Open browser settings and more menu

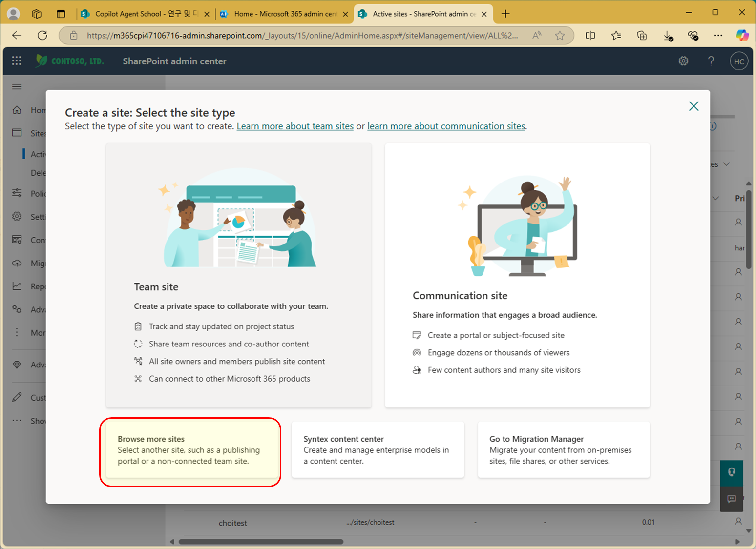point(718,35)
